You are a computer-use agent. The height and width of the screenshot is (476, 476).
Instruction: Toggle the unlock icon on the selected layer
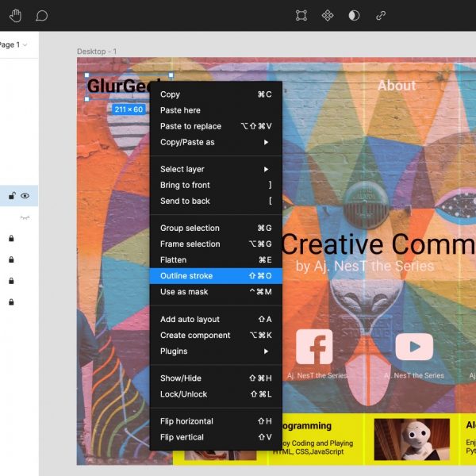12,196
